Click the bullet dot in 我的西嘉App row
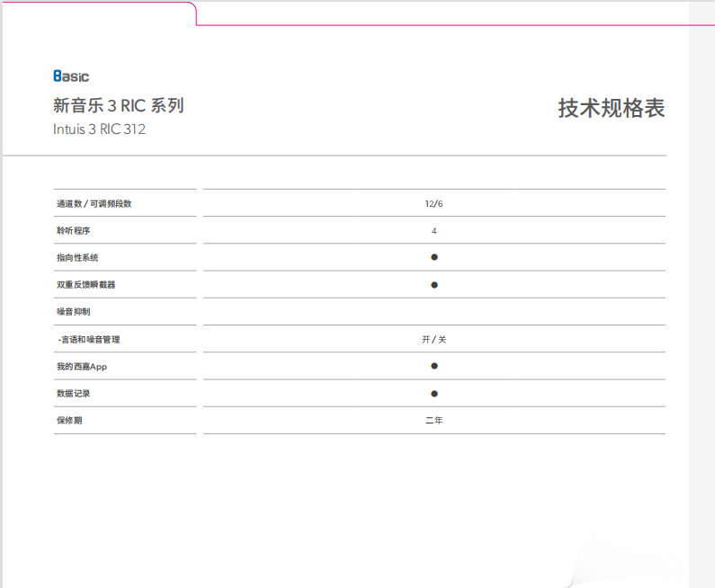Viewport: 715px width, 588px height. (434, 366)
